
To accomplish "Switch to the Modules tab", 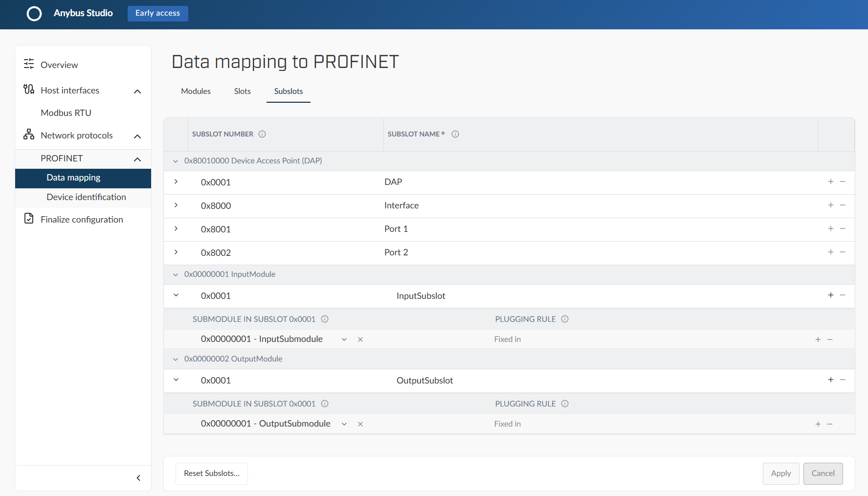I will (x=196, y=91).
